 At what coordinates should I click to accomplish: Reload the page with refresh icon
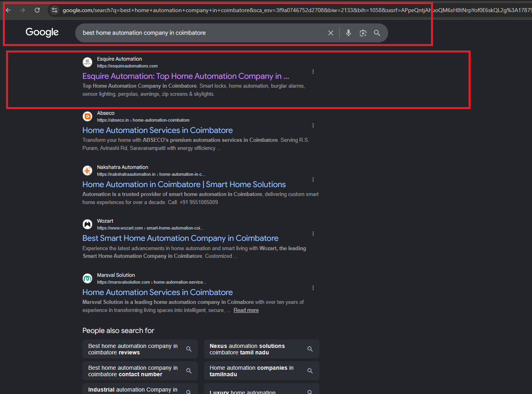click(x=37, y=10)
